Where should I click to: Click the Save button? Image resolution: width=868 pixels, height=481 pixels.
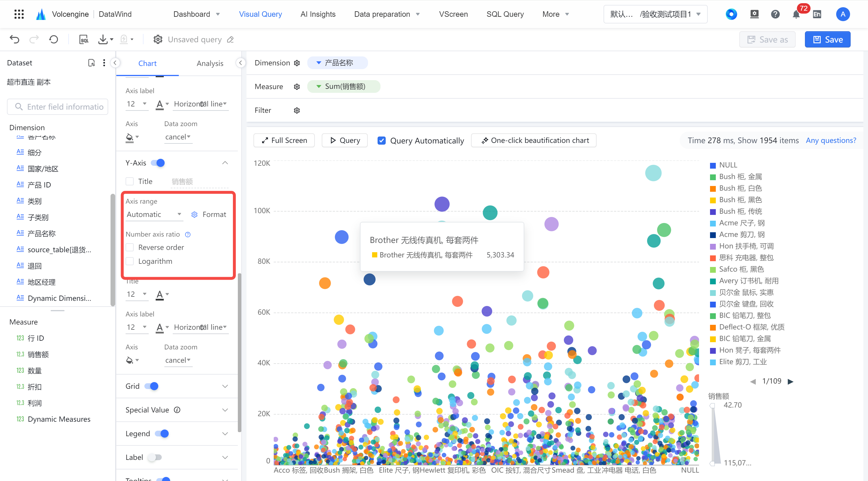(x=827, y=39)
